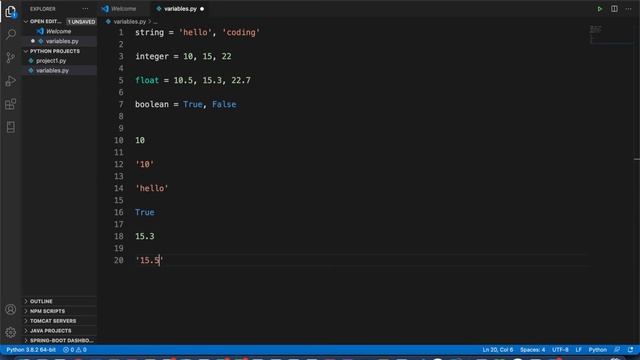Click the boolean variable on line 7
Screen dimensions: 640x360
point(152,104)
